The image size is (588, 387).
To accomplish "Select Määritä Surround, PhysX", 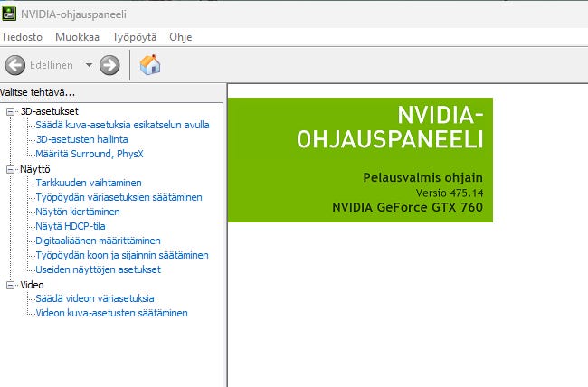I will (90, 154).
